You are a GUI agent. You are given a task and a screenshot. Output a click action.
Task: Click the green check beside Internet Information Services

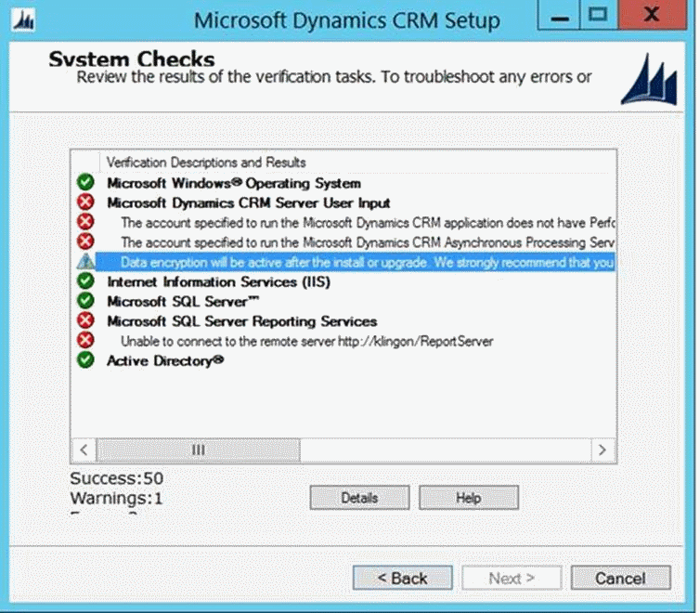(85, 280)
